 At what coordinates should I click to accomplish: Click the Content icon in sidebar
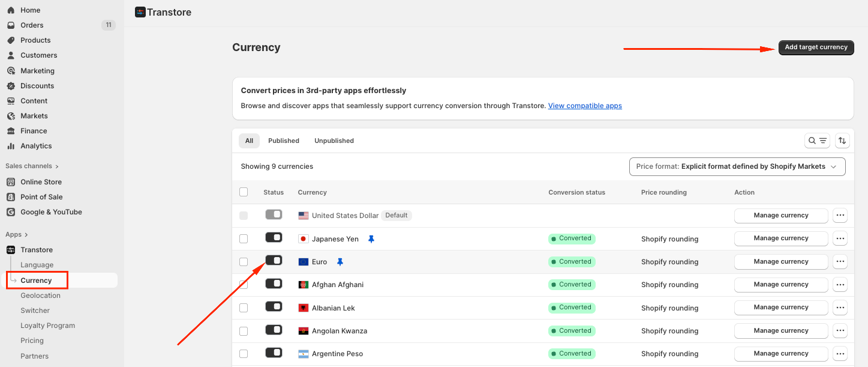tap(11, 101)
